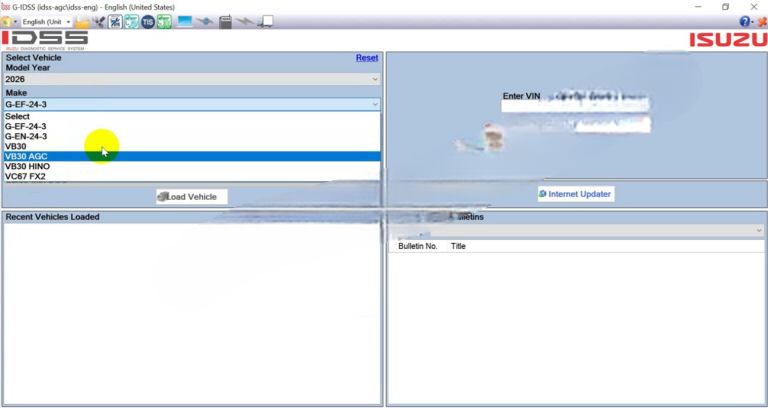Click the app icon in the title bar
Viewport: 768px width, 408px height.
pos(6,7)
